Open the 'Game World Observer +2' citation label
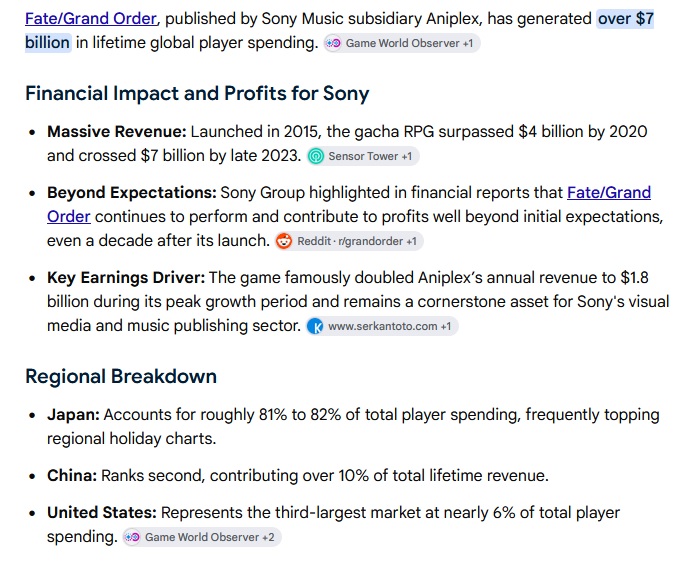Viewport: 697px width, 569px height. [202, 537]
